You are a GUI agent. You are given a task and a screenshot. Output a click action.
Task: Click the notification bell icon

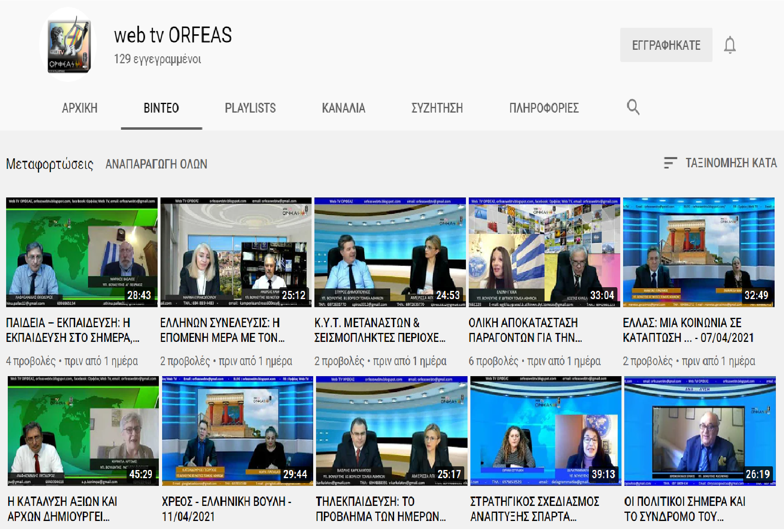730,45
